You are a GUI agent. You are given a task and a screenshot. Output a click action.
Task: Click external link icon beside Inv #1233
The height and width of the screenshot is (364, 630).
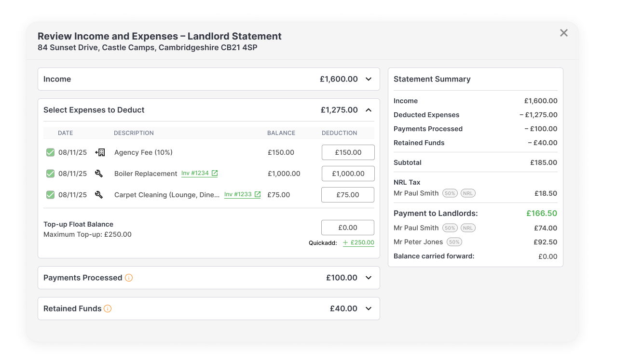click(258, 194)
